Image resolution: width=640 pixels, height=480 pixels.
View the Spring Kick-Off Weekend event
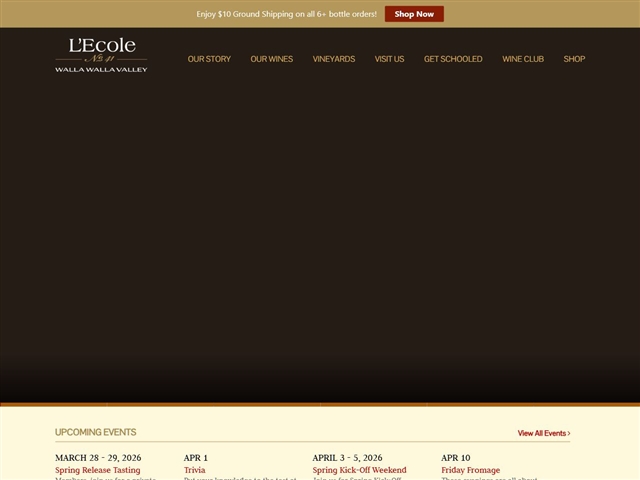pos(359,470)
